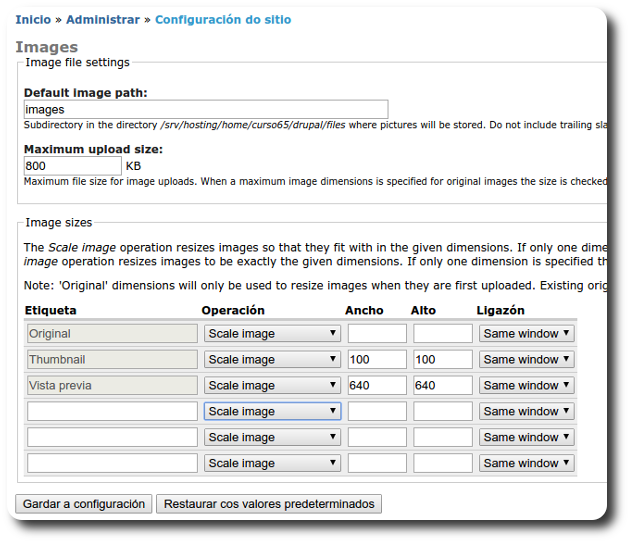Click the Default image path label

click(86, 93)
